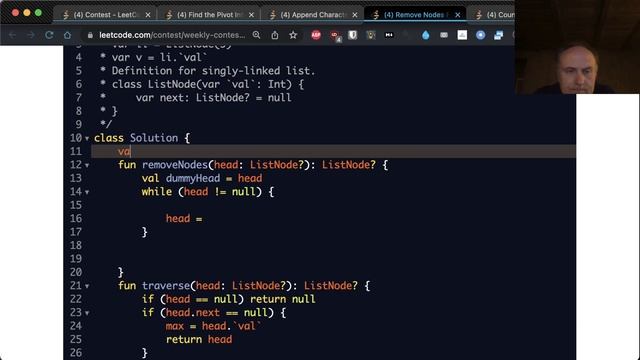
Task: Open the dark gold badge extension icon
Action: coord(371,35)
